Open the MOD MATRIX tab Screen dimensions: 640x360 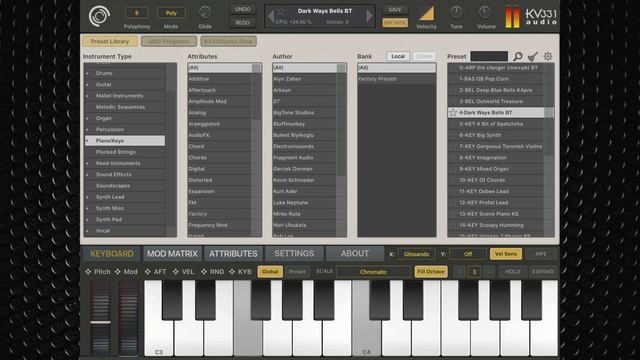pos(172,253)
